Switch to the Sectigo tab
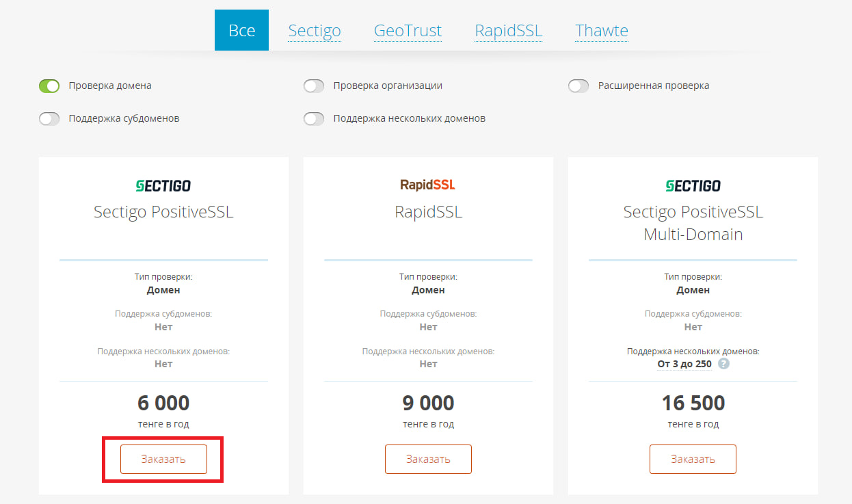 tap(315, 31)
